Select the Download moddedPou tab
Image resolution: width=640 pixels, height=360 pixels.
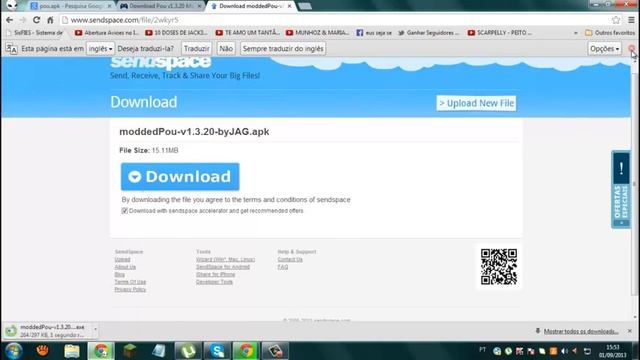(x=250, y=6)
